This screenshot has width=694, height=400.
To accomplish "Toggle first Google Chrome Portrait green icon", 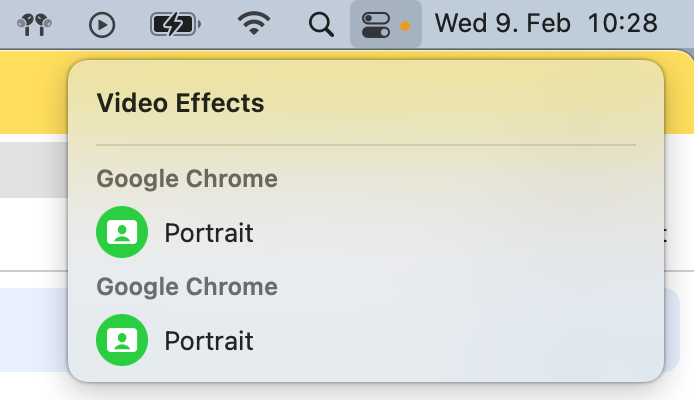I will coord(122,233).
